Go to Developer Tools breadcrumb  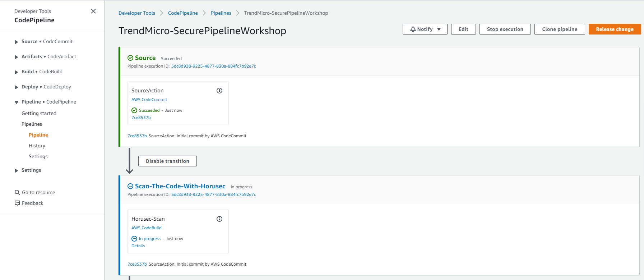click(x=137, y=13)
